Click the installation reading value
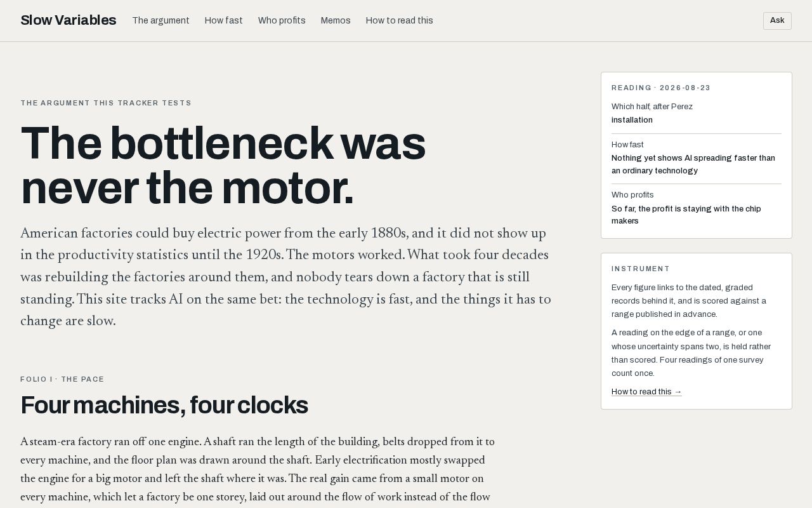 (x=632, y=120)
